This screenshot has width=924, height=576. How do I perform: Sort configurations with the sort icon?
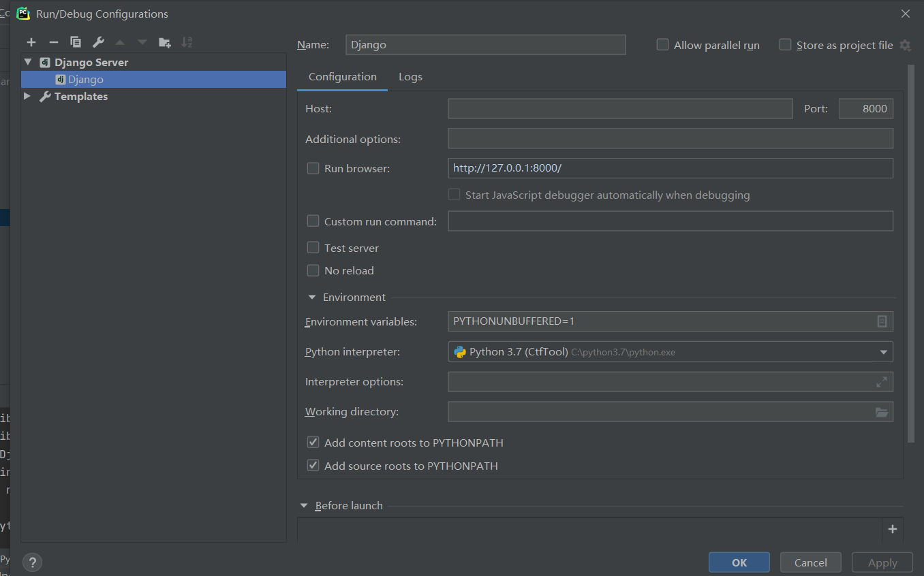click(x=187, y=42)
